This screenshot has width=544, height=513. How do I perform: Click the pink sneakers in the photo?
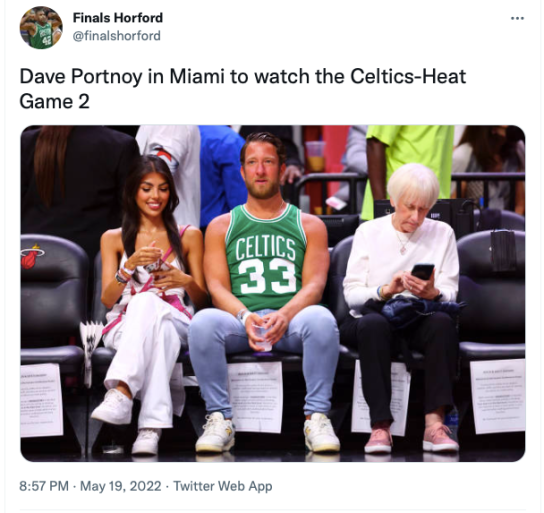tap(411, 438)
